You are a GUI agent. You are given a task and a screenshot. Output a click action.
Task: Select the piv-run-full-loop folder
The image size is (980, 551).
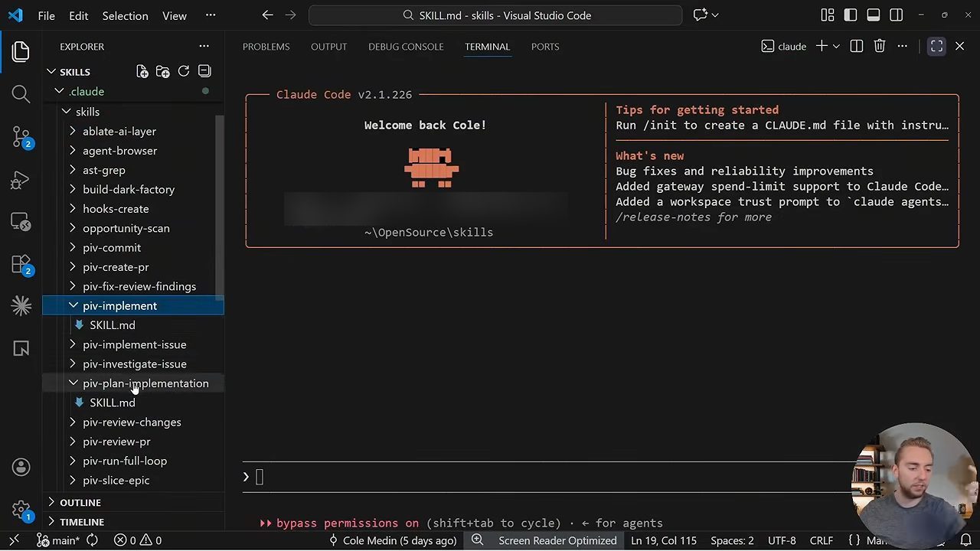[125, 461]
